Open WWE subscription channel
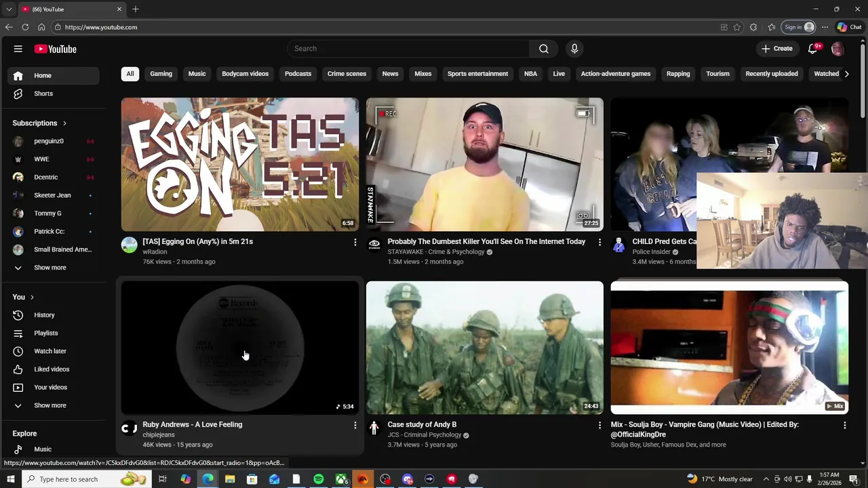The width and height of the screenshot is (868, 488). [54, 159]
